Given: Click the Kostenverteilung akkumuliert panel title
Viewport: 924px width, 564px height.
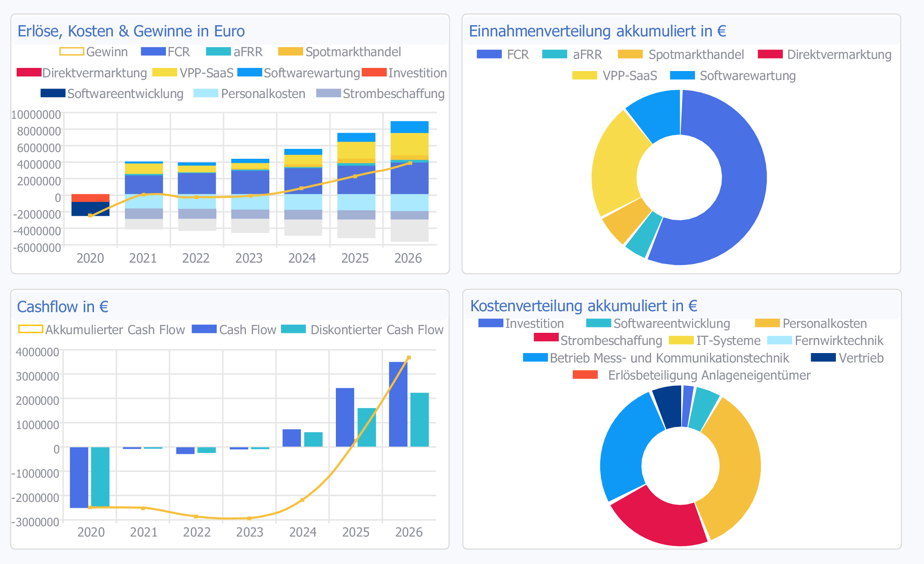Looking at the screenshot, I should [583, 306].
